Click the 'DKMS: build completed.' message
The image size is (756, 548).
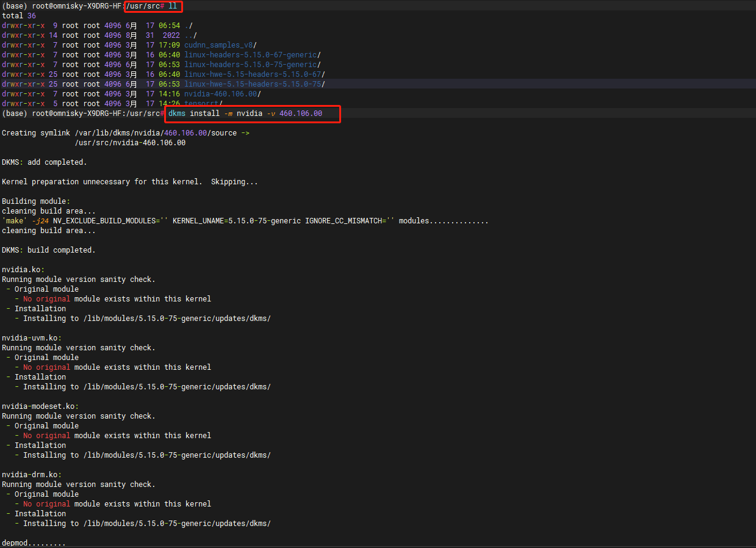point(49,250)
